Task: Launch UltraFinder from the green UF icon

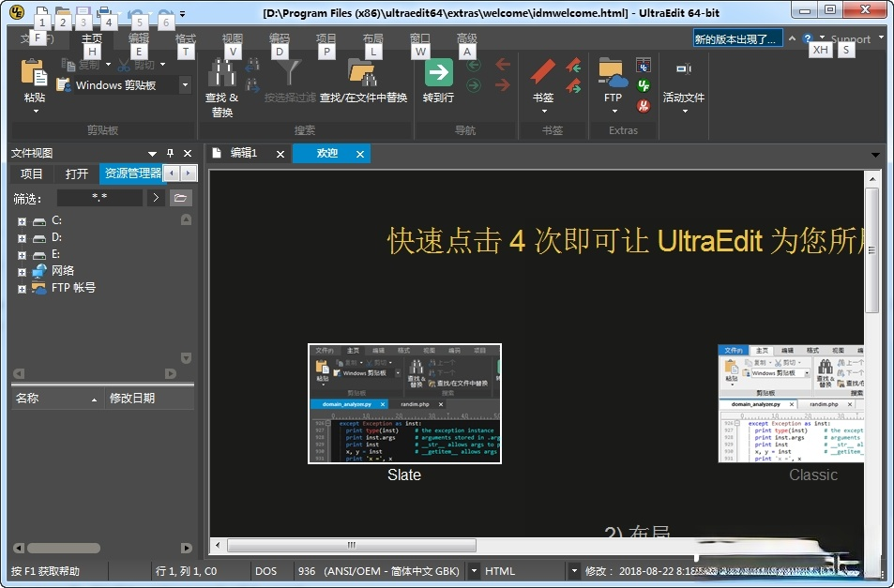Action: 644,85
